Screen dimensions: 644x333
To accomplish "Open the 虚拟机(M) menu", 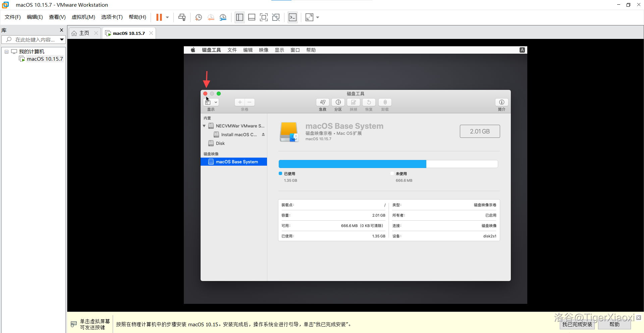I will coord(83,17).
